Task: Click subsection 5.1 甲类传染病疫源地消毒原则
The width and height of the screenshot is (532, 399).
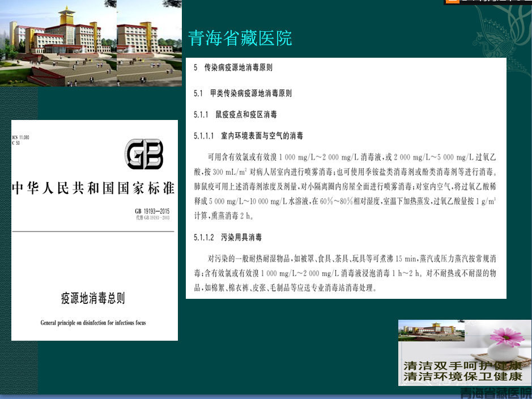Action: (x=242, y=93)
